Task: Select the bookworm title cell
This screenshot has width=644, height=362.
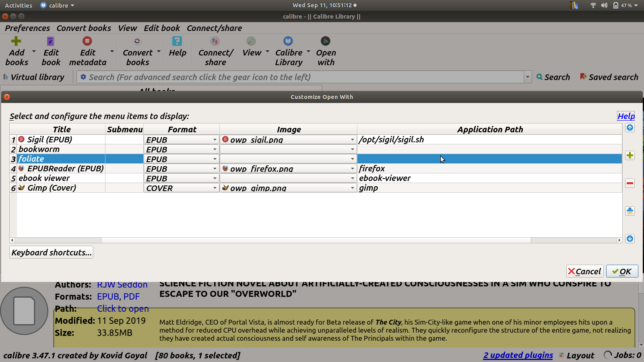Action: pos(61,149)
